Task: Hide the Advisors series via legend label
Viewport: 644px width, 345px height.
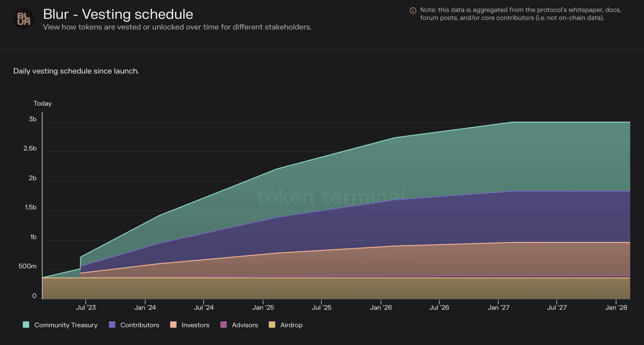Action: coord(245,325)
